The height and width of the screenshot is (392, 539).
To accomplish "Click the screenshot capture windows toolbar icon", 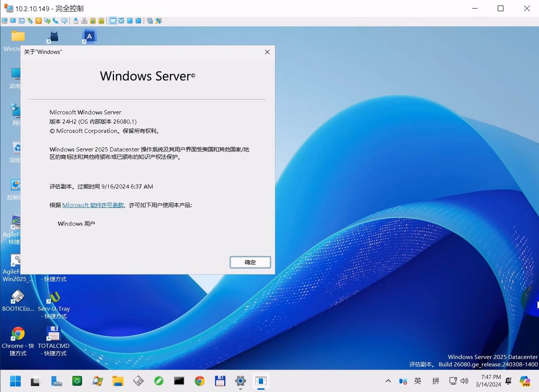I will click(150, 21).
